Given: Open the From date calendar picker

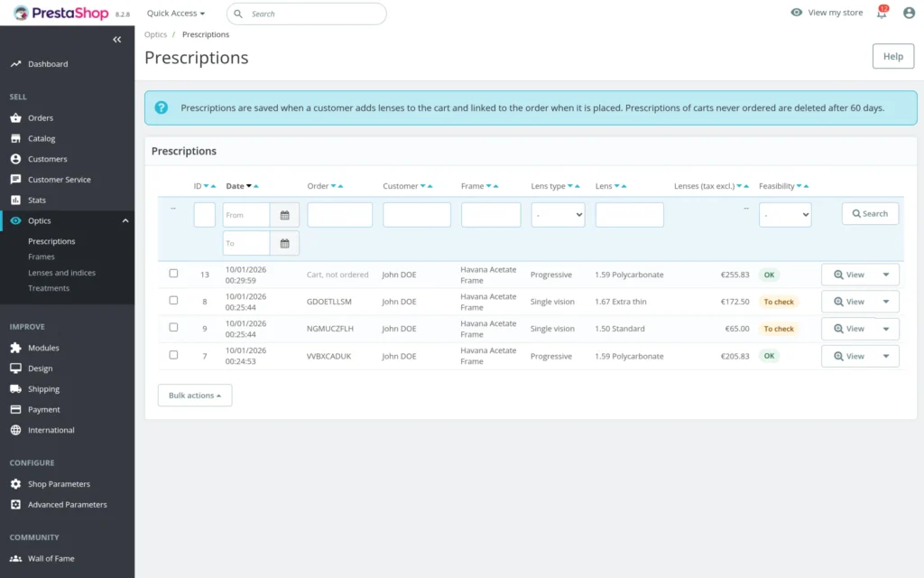Looking at the screenshot, I should pyautogui.click(x=284, y=215).
